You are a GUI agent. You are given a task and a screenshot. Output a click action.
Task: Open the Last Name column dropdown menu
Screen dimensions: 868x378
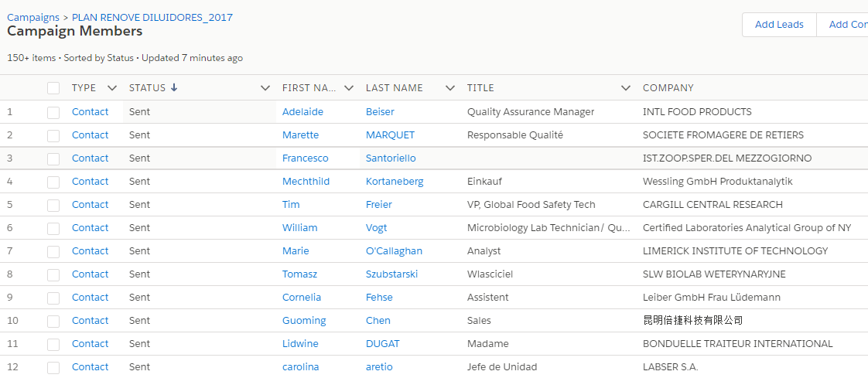click(450, 87)
